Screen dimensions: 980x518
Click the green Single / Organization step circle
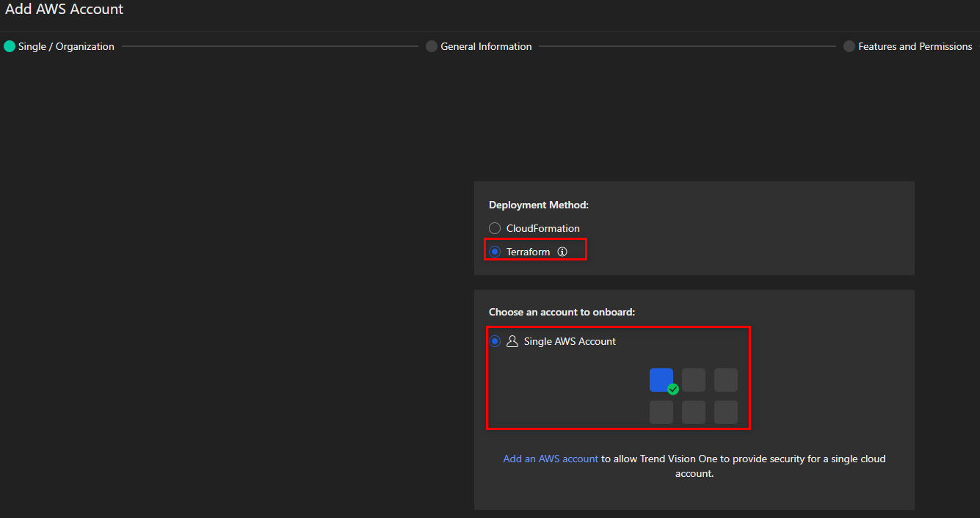point(10,46)
